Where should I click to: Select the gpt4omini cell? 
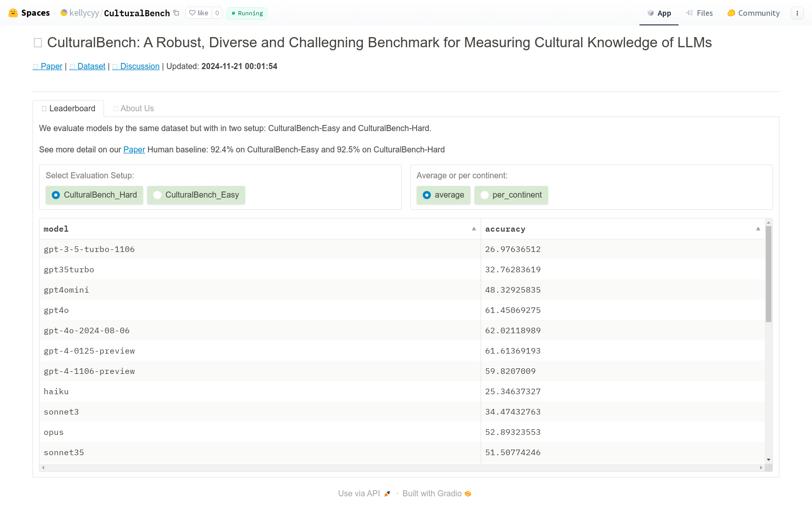[260, 290]
